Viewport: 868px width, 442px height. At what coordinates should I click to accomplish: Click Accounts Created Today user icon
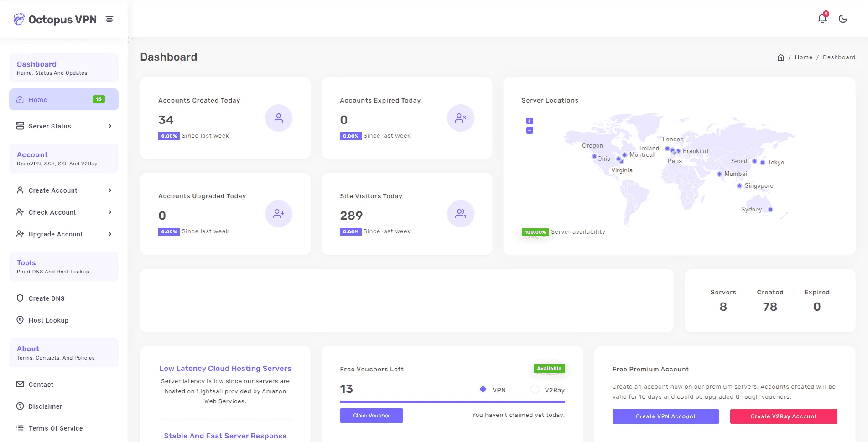[279, 118]
